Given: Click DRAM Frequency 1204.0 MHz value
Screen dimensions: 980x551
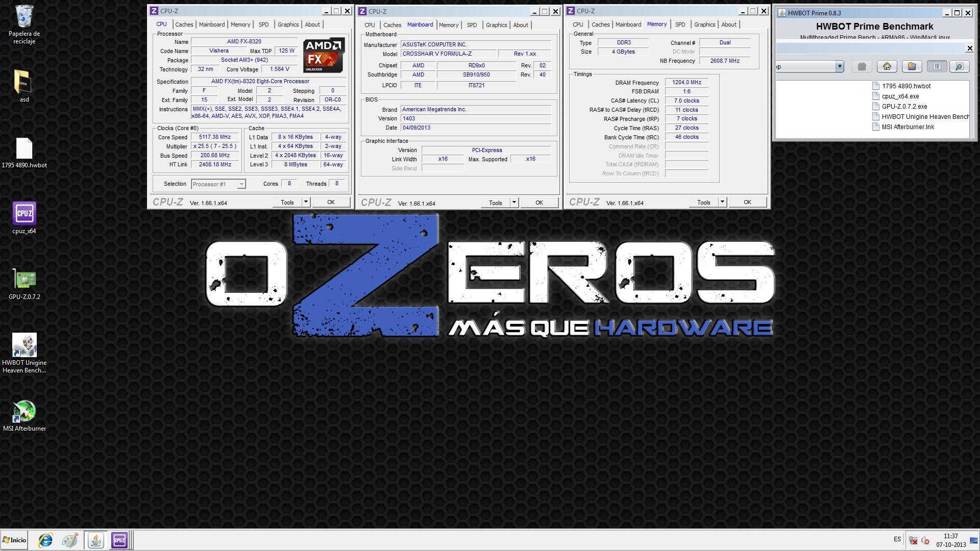Looking at the screenshot, I should point(687,83).
